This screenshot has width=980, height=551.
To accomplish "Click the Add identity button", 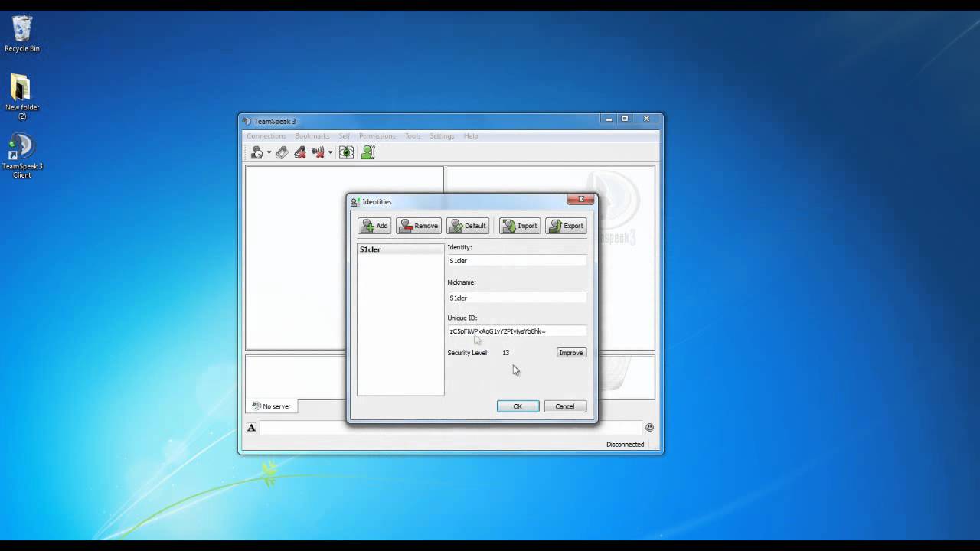I will [374, 226].
